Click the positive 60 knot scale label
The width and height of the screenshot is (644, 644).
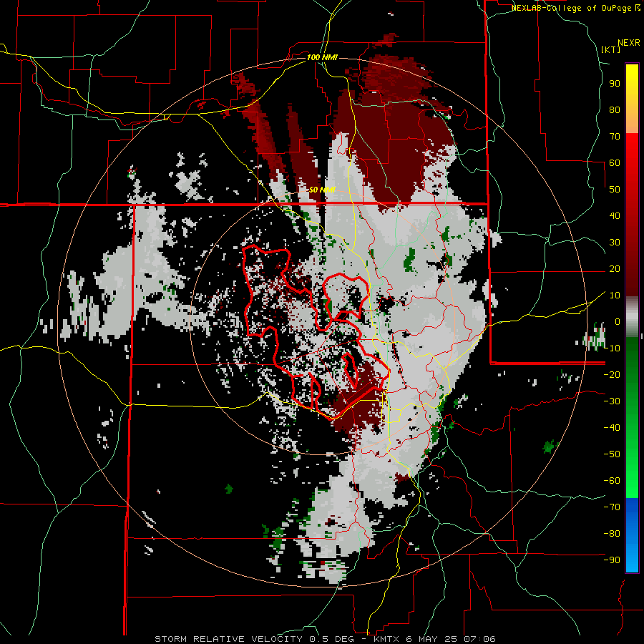point(615,163)
